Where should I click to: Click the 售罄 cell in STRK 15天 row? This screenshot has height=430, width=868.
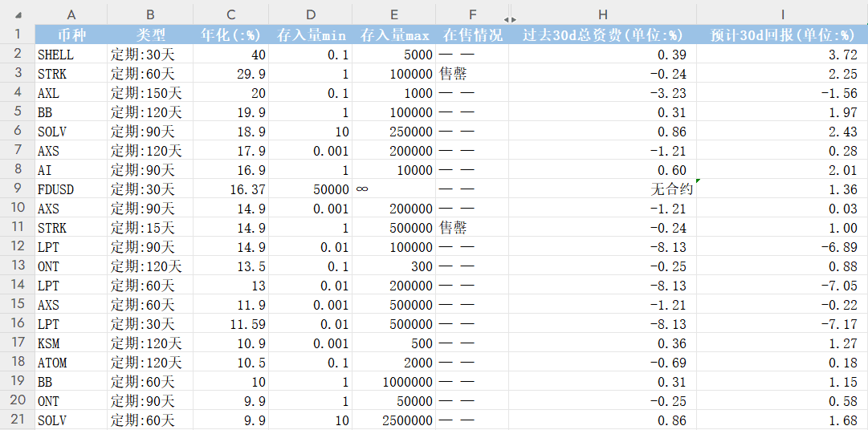(x=472, y=228)
